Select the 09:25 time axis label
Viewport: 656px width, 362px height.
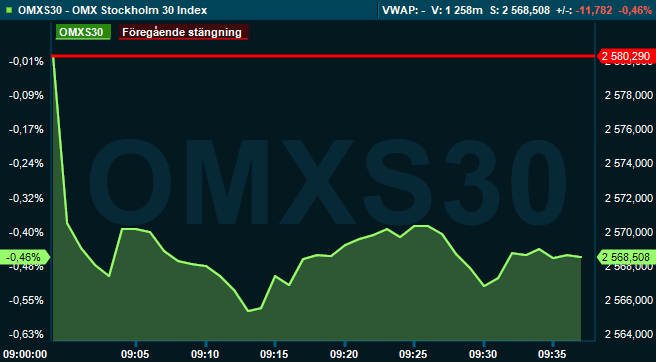point(414,354)
